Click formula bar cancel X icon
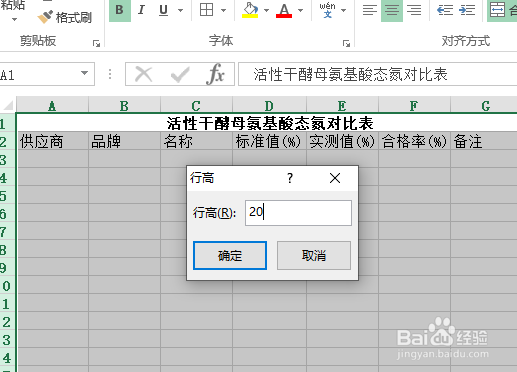Image resolution: width=517 pixels, height=372 pixels. [x=144, y=74]
